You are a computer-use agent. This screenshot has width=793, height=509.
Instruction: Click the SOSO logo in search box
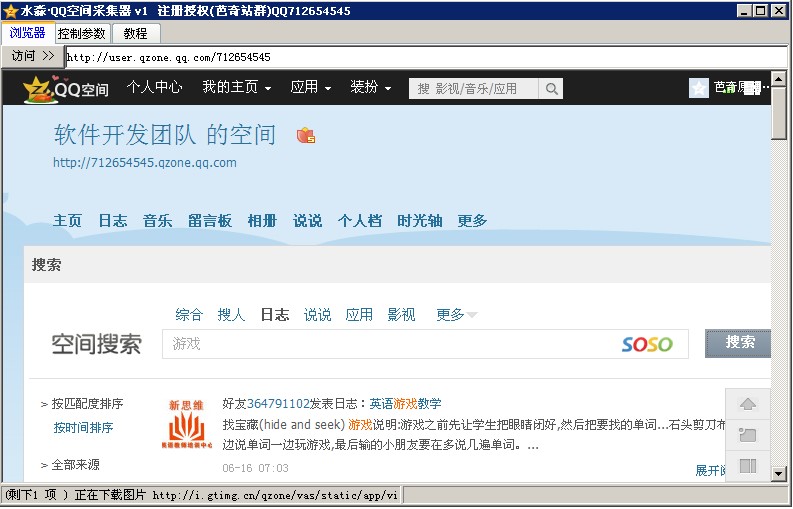(647, 345)
